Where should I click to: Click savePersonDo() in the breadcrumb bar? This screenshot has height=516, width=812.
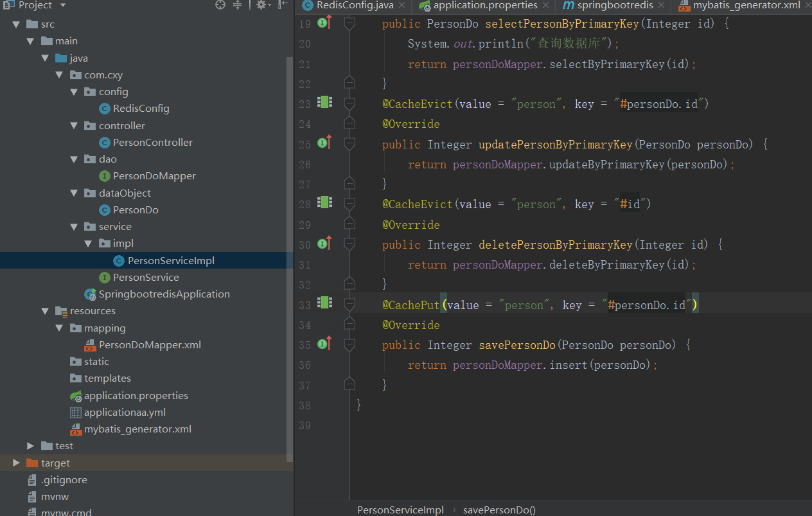(499, 510)
